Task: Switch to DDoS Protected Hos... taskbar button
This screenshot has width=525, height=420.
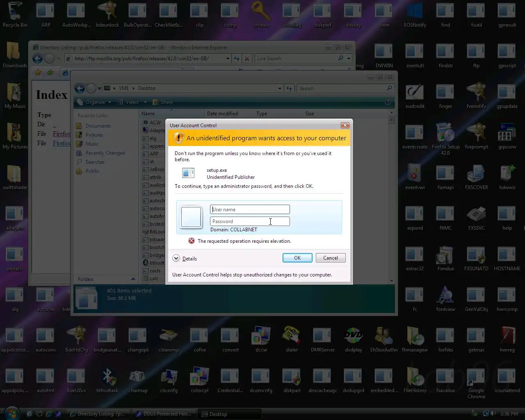Action: (164, 414)
